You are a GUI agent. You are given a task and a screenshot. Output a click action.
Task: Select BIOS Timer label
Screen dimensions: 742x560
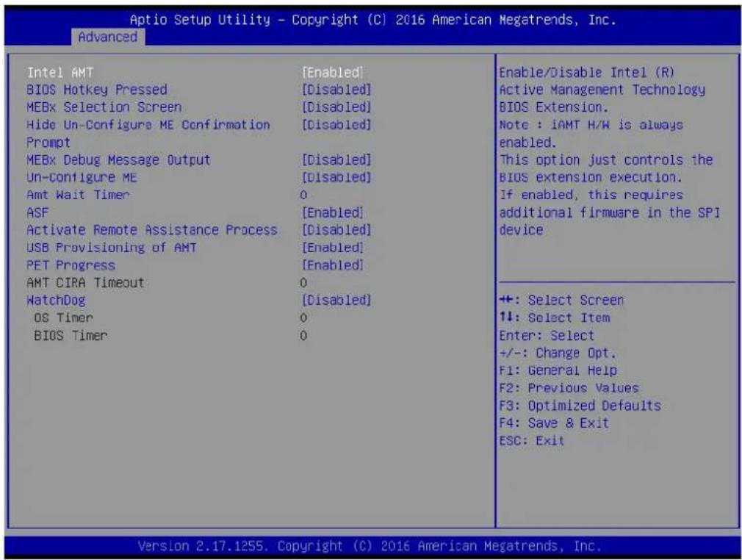tap(71, 336)
